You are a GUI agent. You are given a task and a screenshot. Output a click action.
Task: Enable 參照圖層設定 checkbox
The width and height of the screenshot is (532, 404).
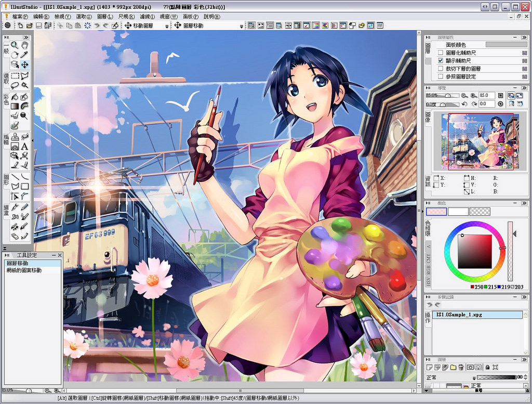[x=441, y=77]
